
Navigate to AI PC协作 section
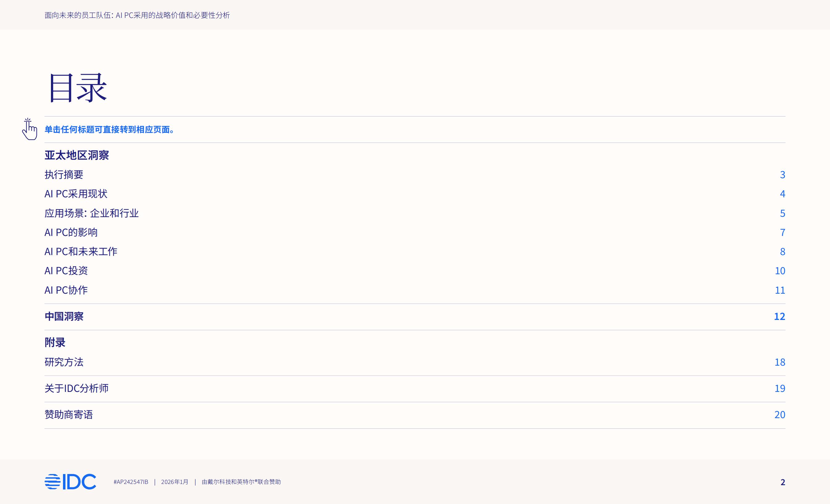66,290
